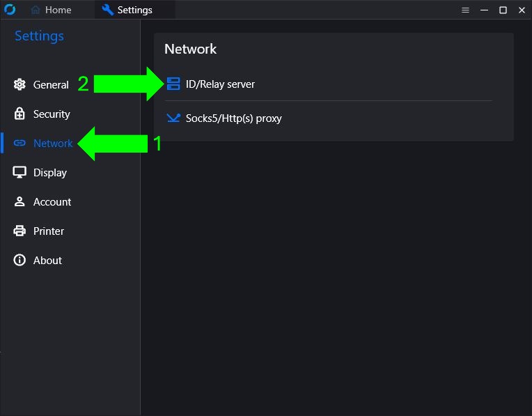This screenshot has height=416, width=532.
Task: Click the ID/Relay server stack icon
Action: coord(173,84)
